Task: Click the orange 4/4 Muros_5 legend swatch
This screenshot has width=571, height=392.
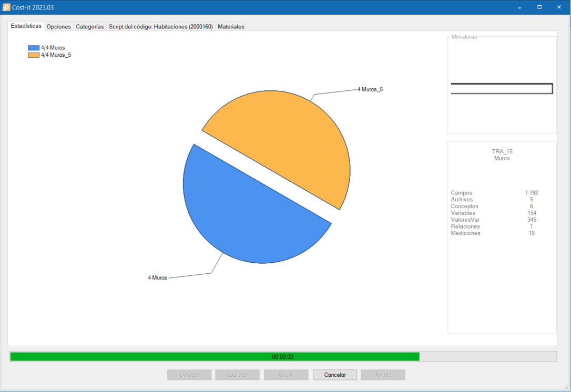Action: click(34, 55)
